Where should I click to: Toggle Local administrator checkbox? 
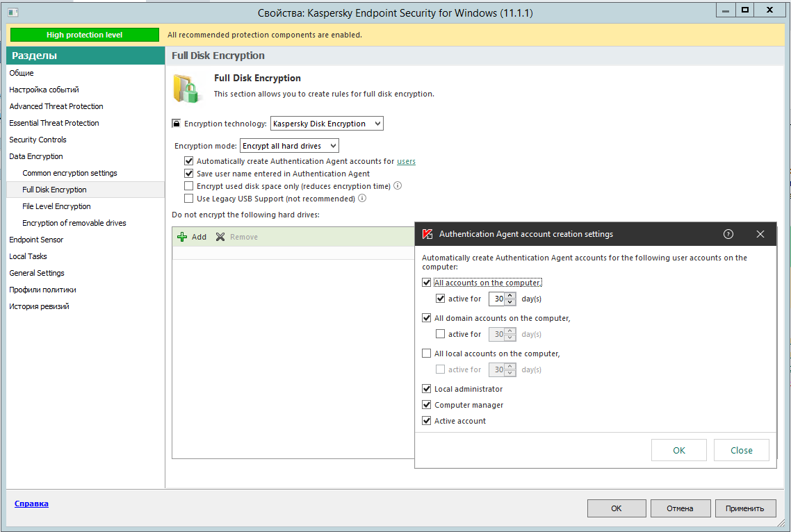coord(426,389)
